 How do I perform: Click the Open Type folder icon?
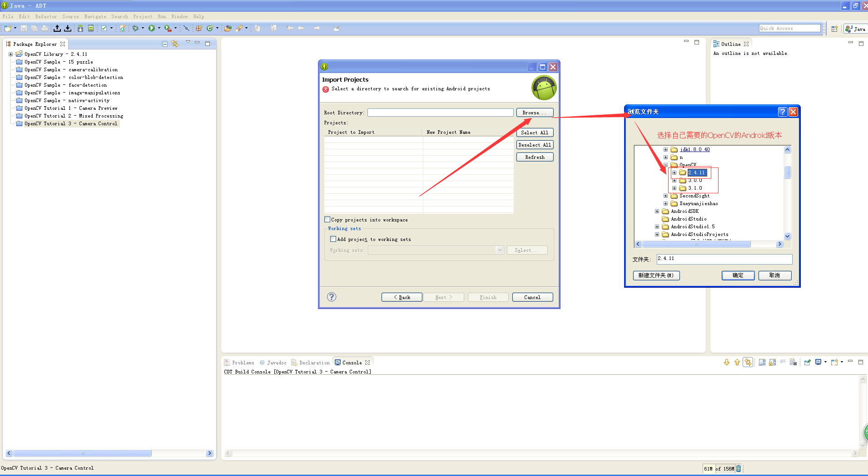coord(228,28)
